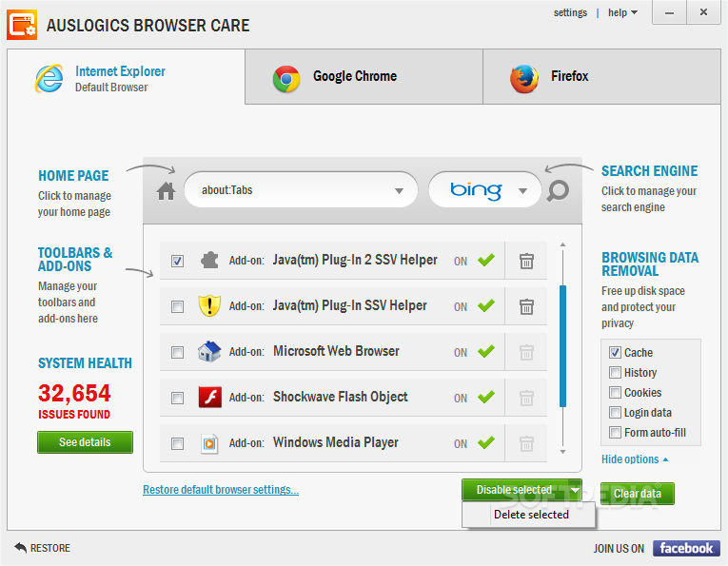The width and height of the screenshot is (728, 566).
Task: Click trash icon for Microsoft Web Browser
Action: (526, 353)
